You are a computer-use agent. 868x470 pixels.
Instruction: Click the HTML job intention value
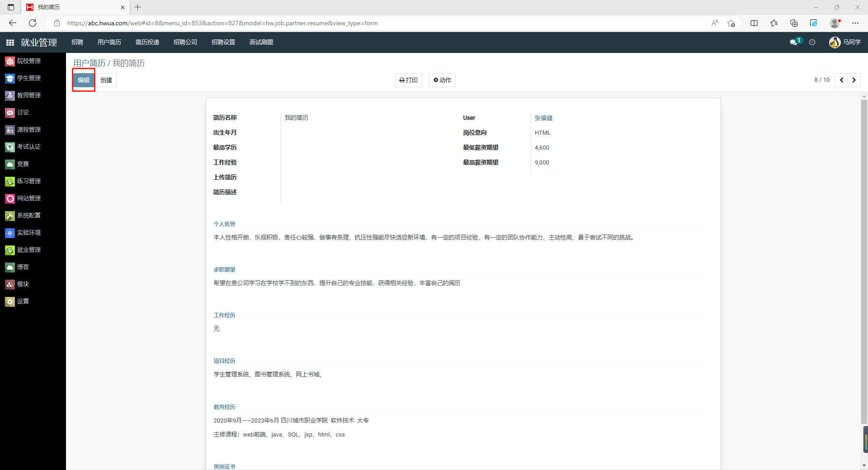(x=542, y=133)
